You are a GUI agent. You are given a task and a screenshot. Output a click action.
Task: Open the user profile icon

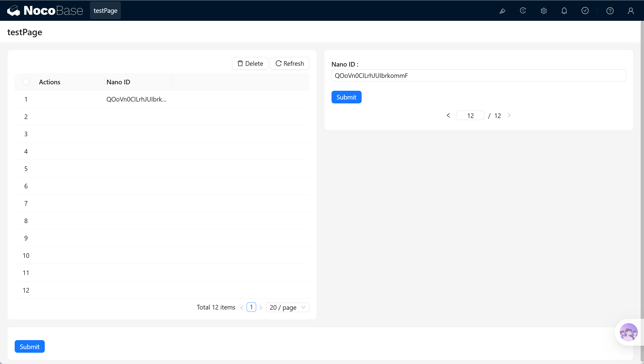point(631,11)
